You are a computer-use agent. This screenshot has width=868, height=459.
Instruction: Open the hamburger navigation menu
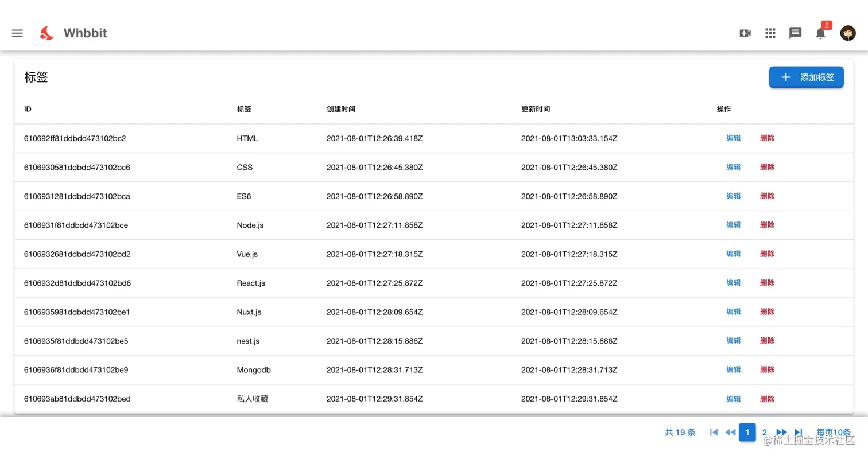tap(17, 33)
